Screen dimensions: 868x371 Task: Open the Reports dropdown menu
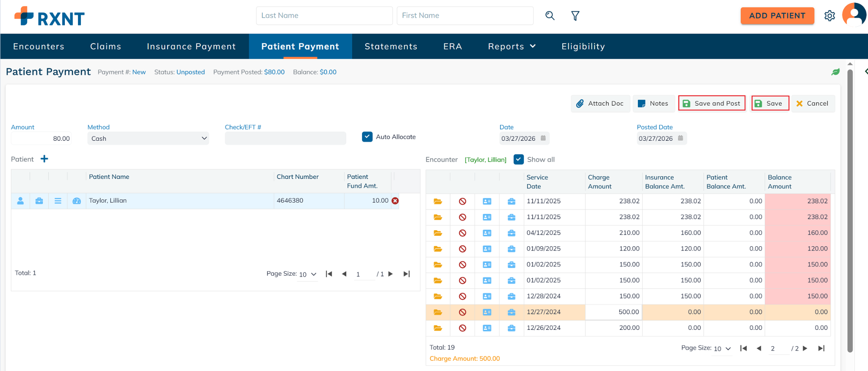[512, 46]
